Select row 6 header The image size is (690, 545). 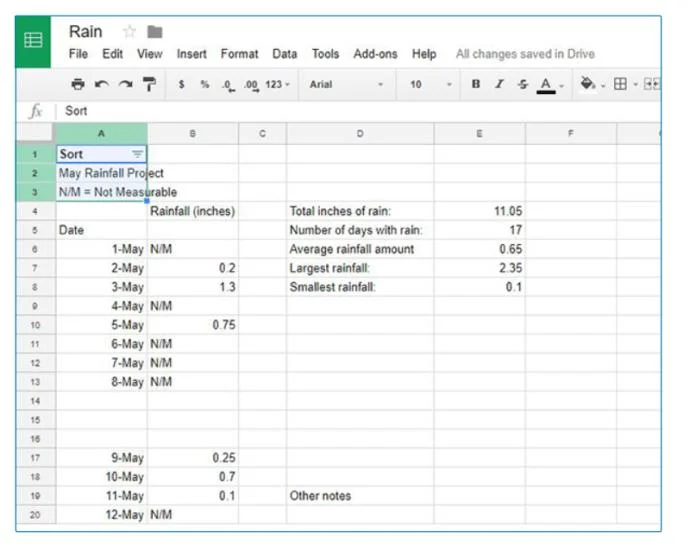click(x=35, y=249)
